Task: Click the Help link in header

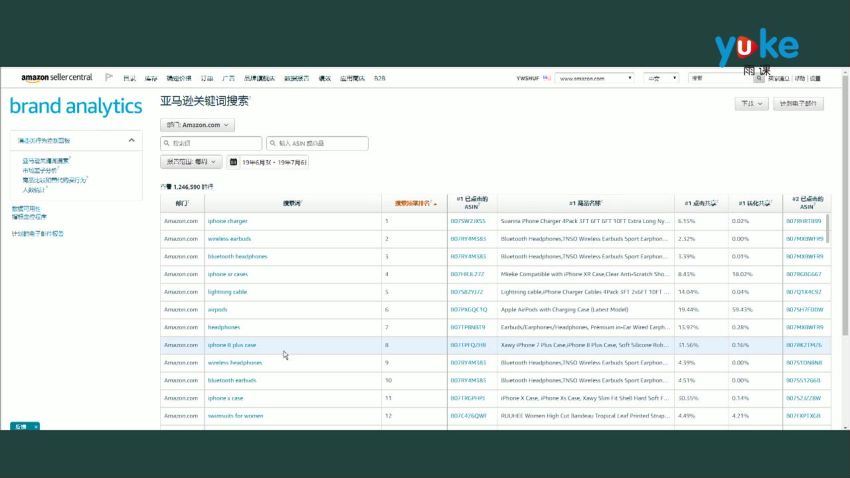Action: (x=800, y=79)
